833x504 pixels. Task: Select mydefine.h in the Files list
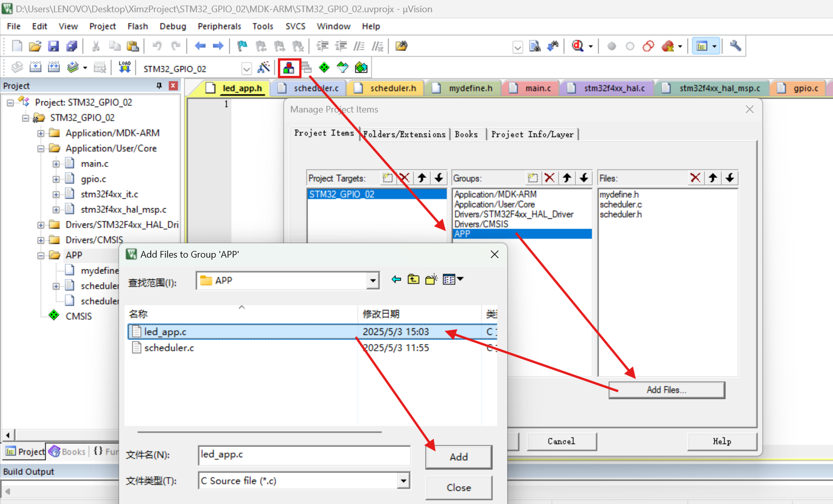[619, 194]
